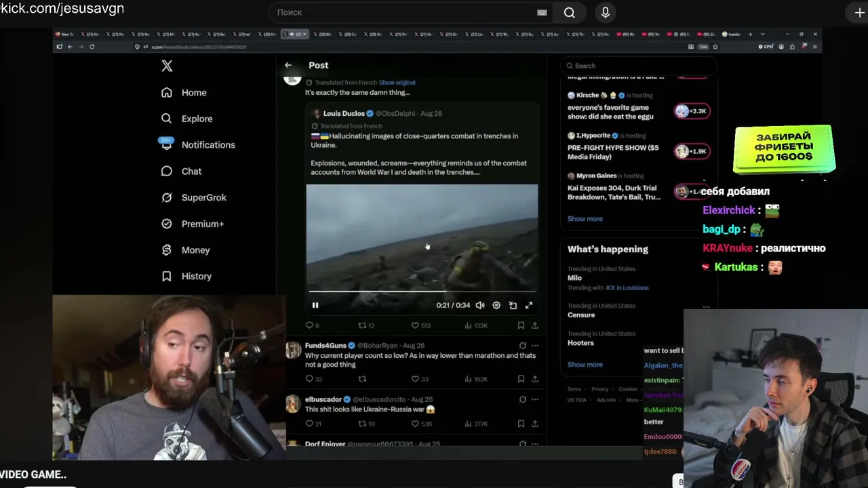Share the main post
Screen dimensions: 868x488
[534, 325]
